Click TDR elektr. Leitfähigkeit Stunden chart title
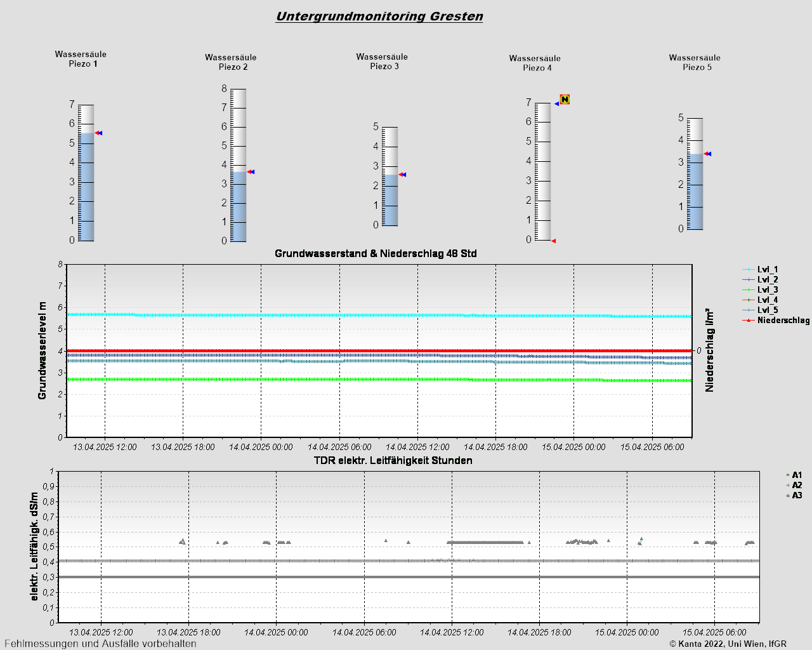 pos(393,460)
